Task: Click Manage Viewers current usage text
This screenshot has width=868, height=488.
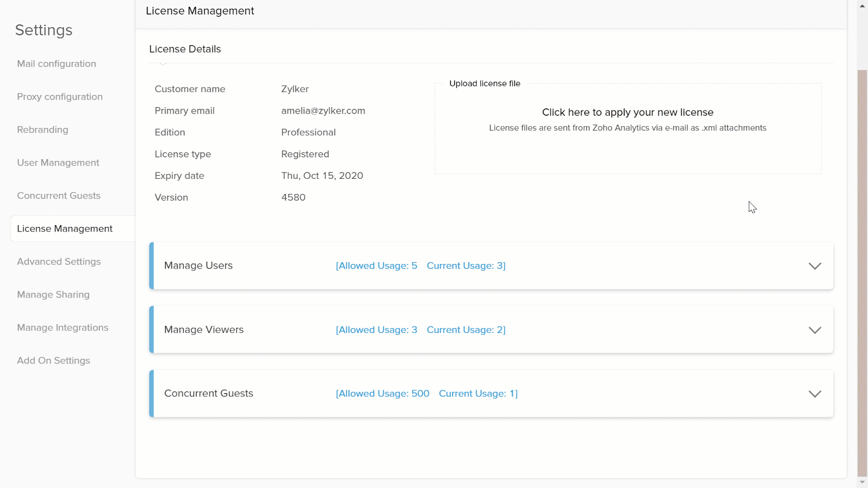Action: click(466, 330)
